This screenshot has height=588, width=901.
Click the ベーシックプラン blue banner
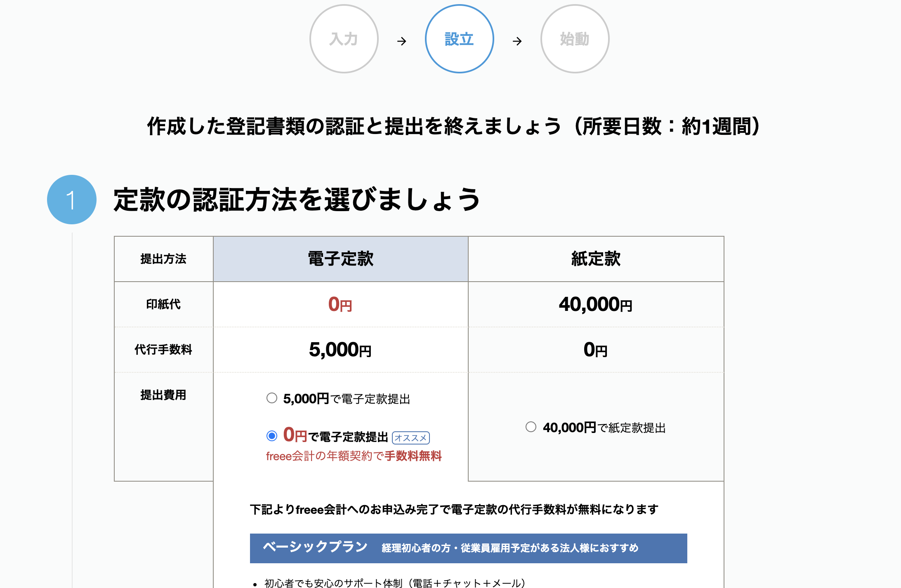(x=468, y=548)
